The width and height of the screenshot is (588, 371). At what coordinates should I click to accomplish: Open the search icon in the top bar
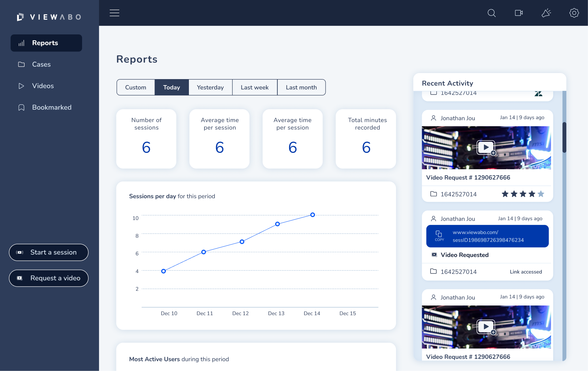pos(491,13)
